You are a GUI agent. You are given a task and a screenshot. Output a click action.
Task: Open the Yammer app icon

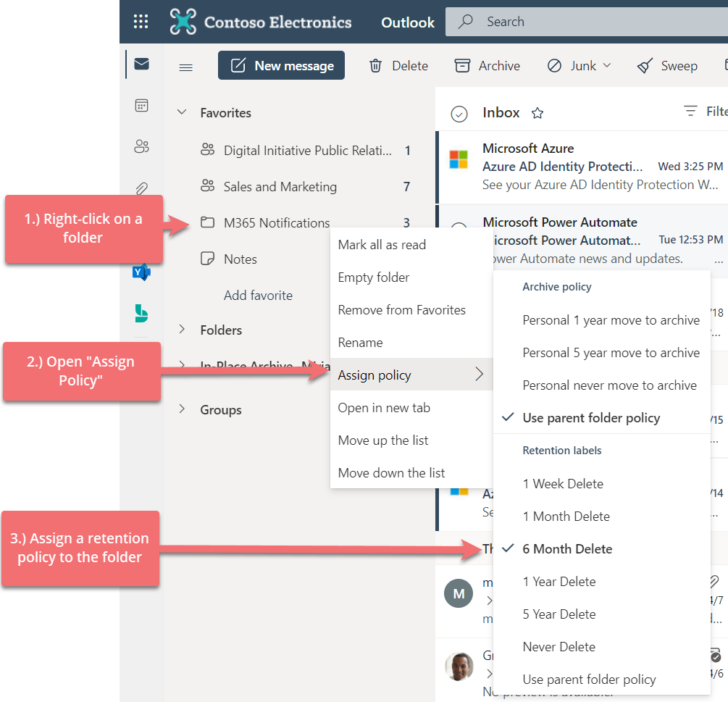click(x=141, y=272)
